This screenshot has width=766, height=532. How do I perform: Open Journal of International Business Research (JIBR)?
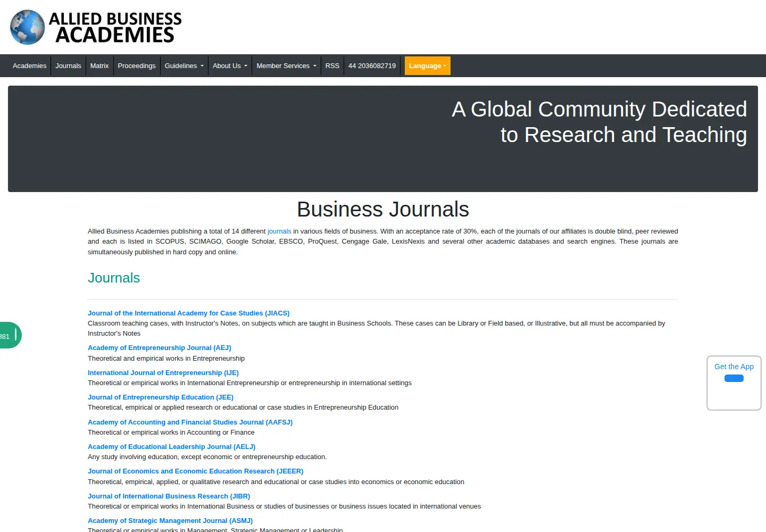tap(169, 496)
